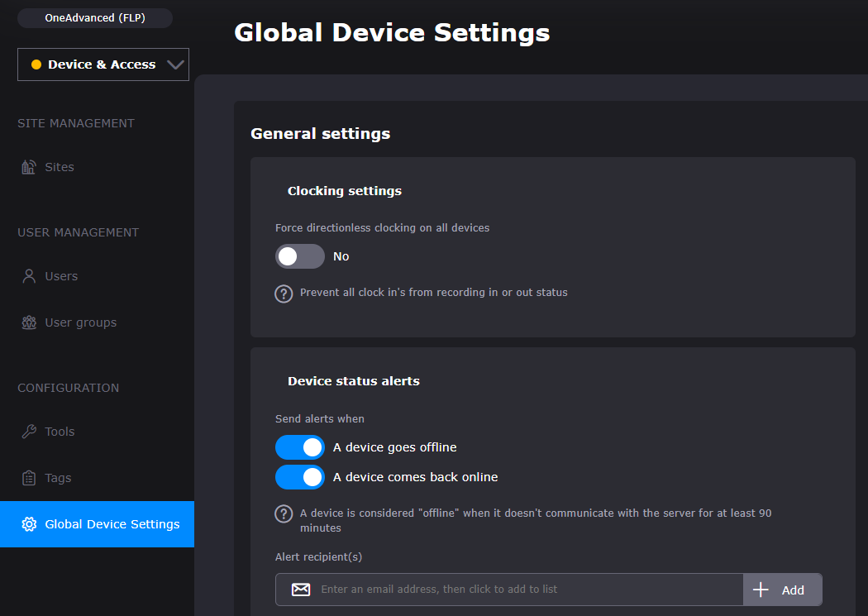
Task: Open the Sites menu item
Action: tap(60, 167)
